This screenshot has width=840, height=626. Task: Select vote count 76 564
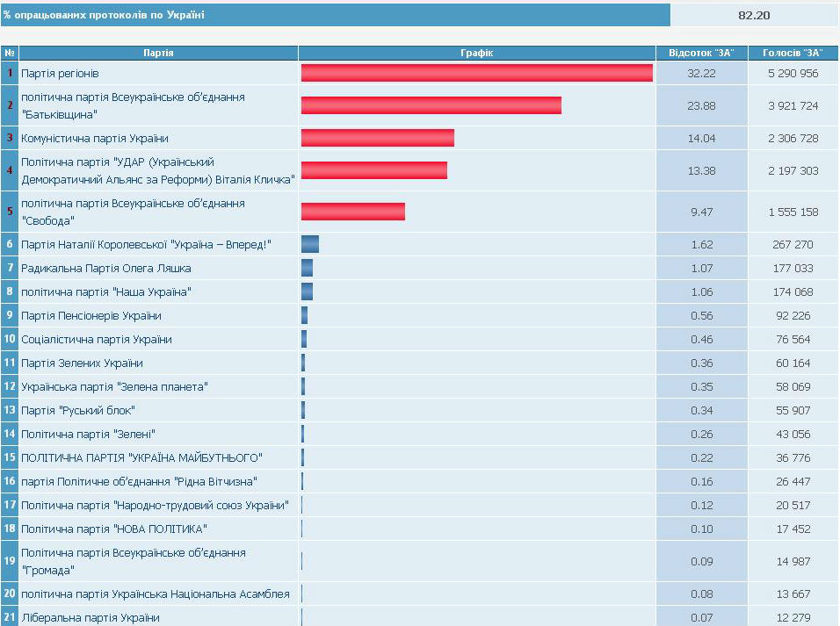(793, 340)
